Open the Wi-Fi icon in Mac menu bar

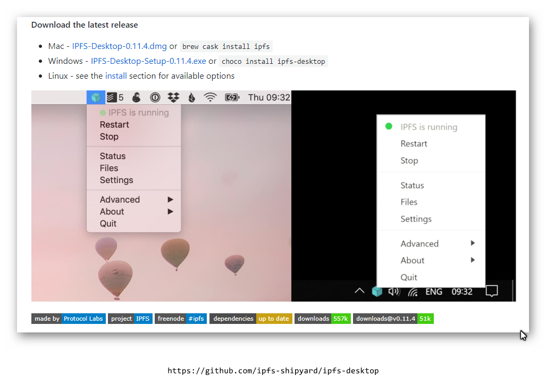pyautogui.click(x=210, y=97)
